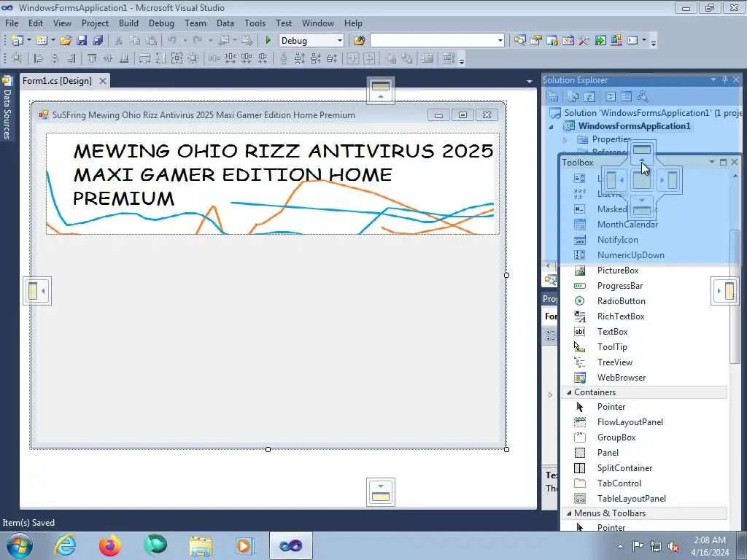Open the Tools menu
Viewport: 747px width, 560px height.
(x=255, y=23)
